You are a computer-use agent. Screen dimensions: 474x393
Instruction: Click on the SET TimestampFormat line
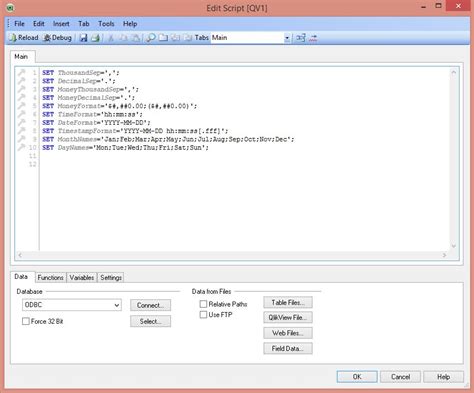point(135,131)
